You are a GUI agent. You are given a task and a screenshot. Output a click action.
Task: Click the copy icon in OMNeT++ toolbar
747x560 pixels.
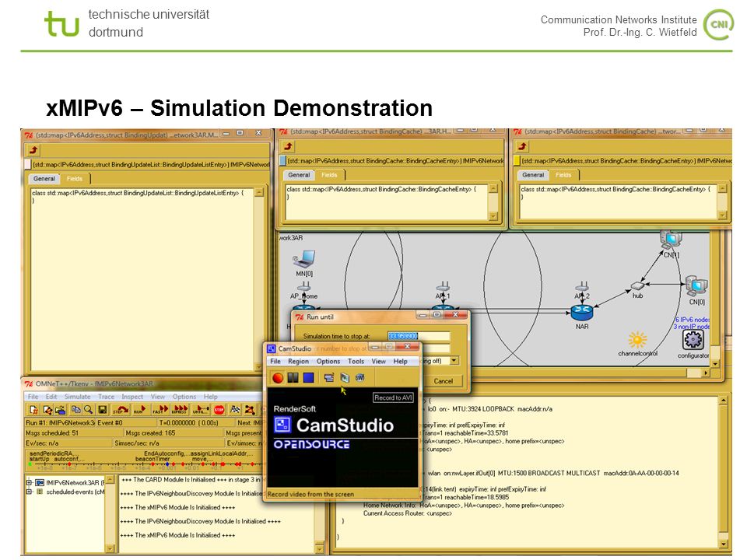coord(75,410)
